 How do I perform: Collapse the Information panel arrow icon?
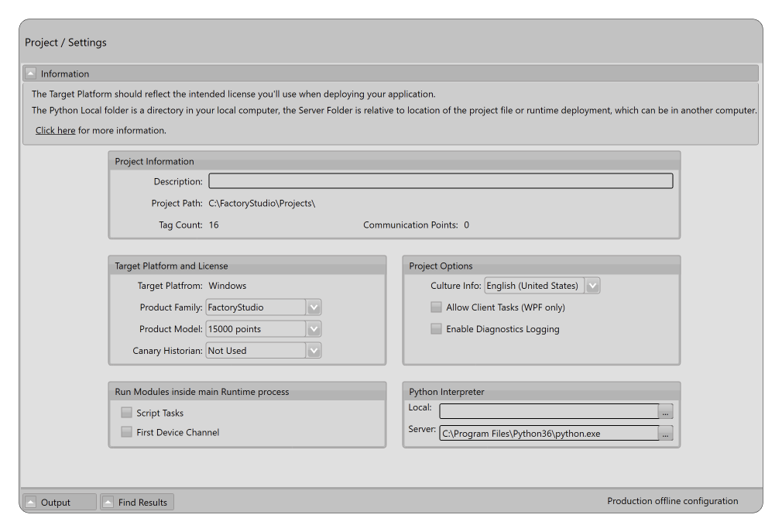[30, 74]
